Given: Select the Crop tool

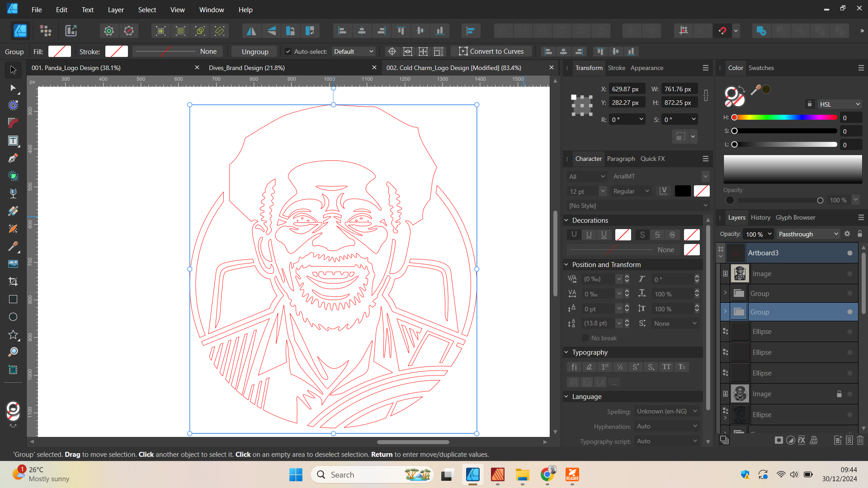Looking at the screenshot, I should pos(13,282).
